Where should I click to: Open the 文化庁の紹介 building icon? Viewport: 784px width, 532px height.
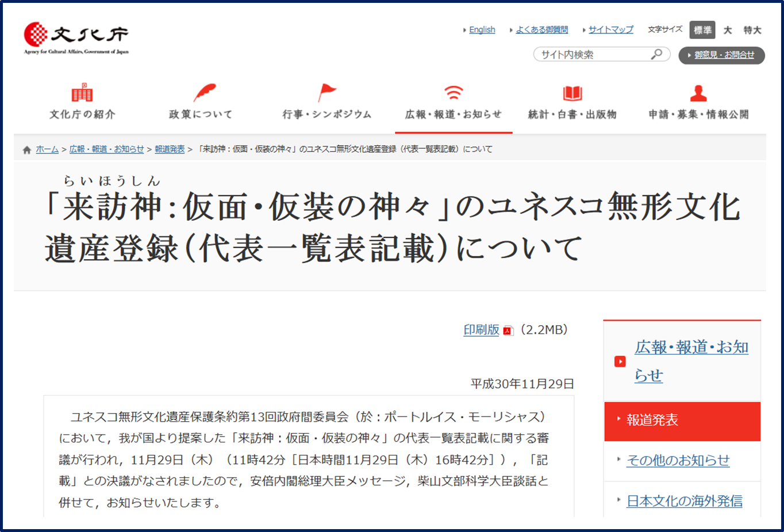tap(82, 92)
